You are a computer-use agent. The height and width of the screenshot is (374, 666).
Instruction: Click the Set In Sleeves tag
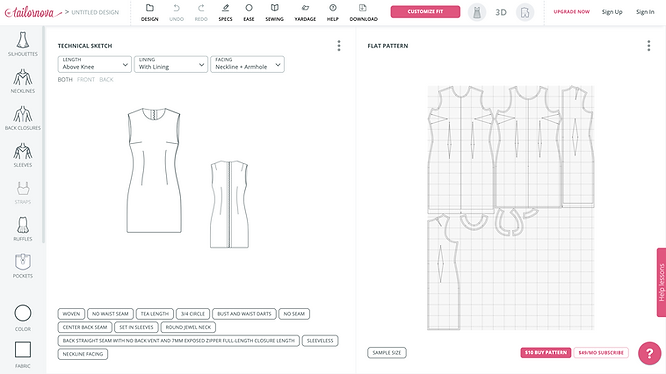(x=136, y=327)
